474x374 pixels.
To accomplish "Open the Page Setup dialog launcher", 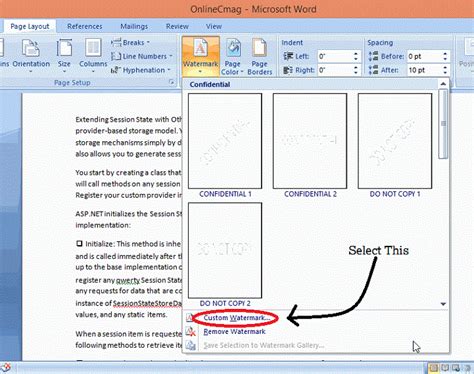I will tap(172, 82).
